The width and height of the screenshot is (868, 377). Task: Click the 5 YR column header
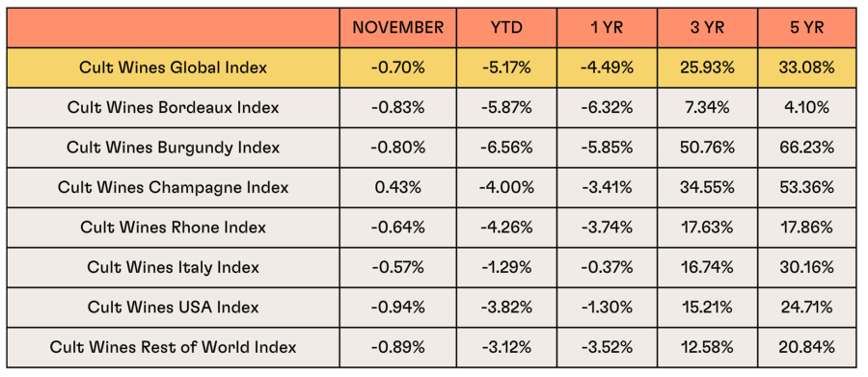pos(807,28)
